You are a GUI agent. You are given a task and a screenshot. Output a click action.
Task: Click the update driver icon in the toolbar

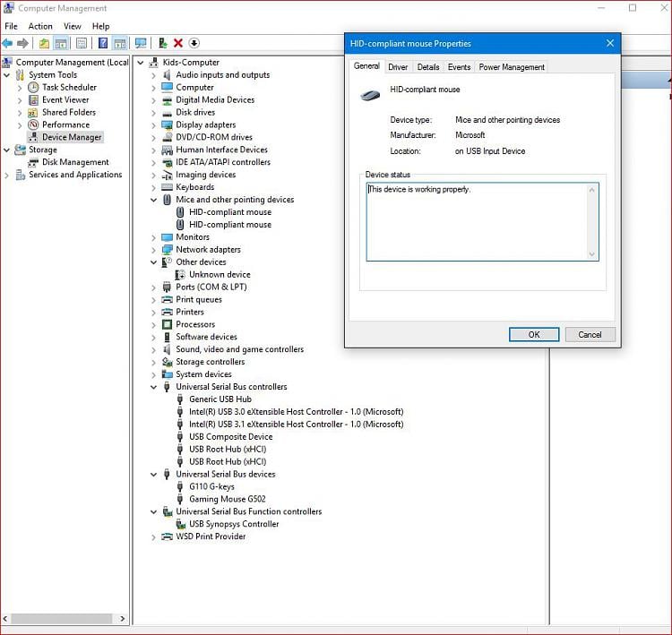pos(162,43)
